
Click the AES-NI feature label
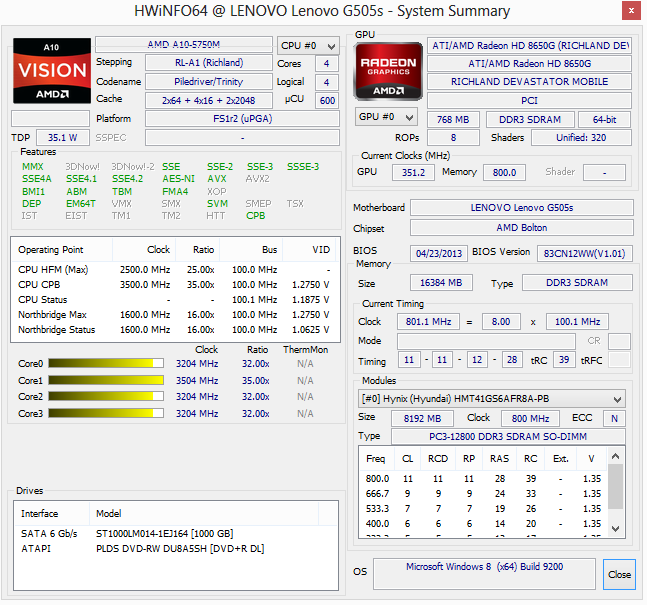[x=178, y=179]
